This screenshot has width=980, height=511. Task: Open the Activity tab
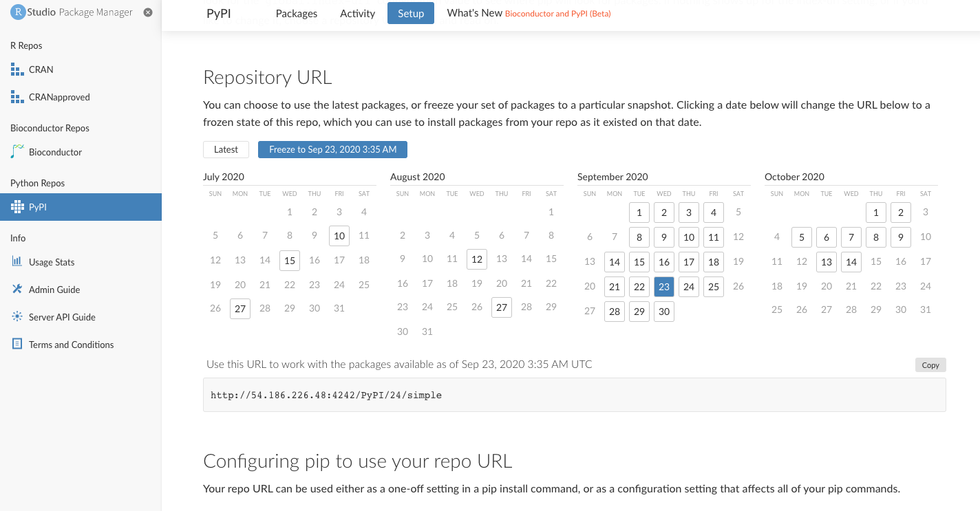point(357,13)
